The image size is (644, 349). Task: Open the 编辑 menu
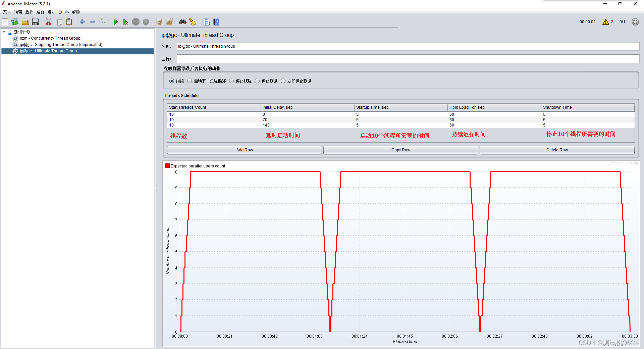[x=18, y=12]
